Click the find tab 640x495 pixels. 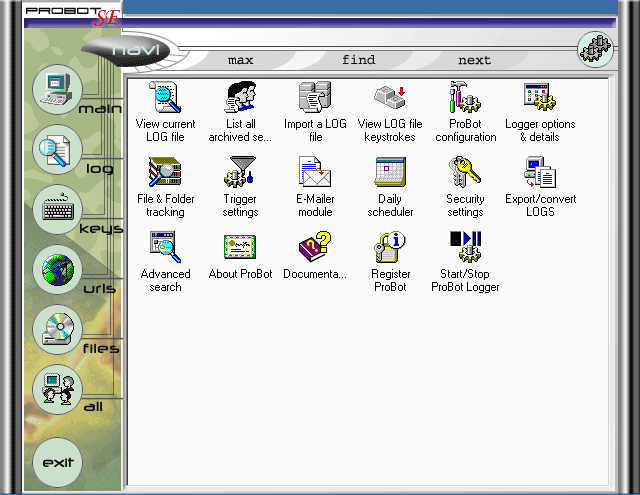pyautogui.click(x=358, y=60)
